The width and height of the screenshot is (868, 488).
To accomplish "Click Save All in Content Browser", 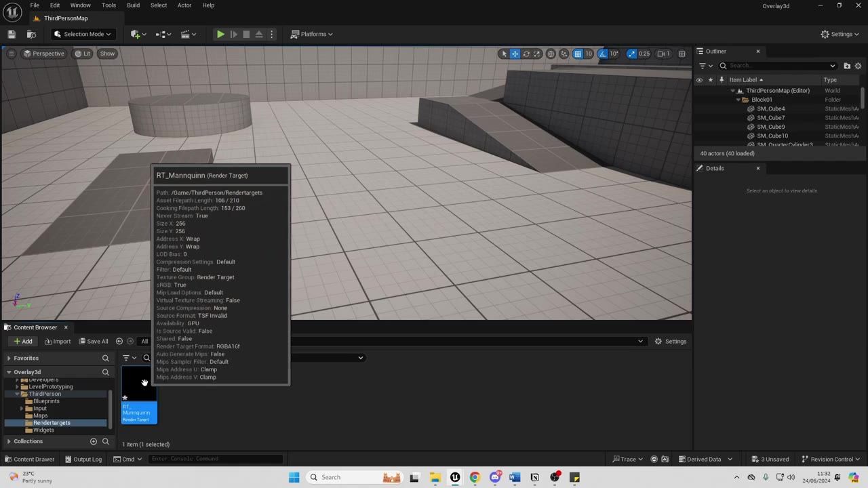I will pyautogui.click(x=94, y=341).
